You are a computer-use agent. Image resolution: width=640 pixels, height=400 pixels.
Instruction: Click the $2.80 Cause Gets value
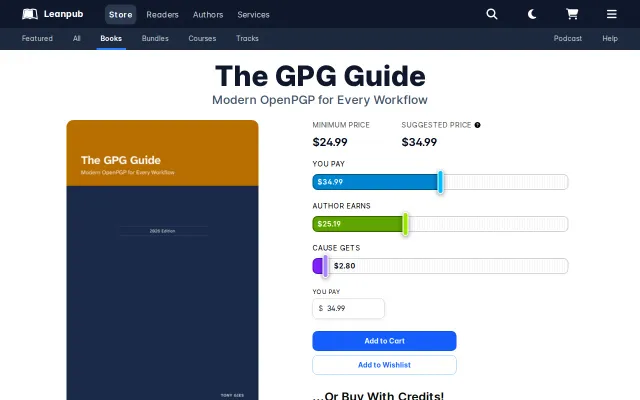coord(344,266)
